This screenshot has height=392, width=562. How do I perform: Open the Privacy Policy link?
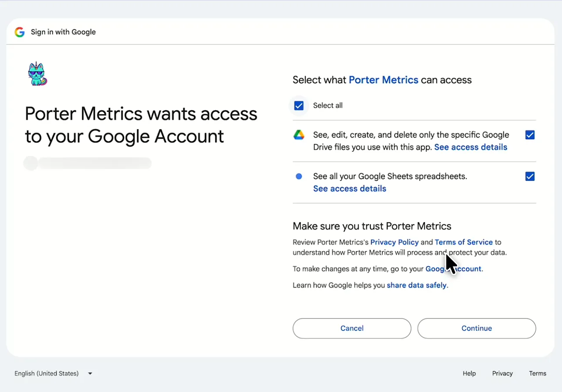click(x=395, y=242)
